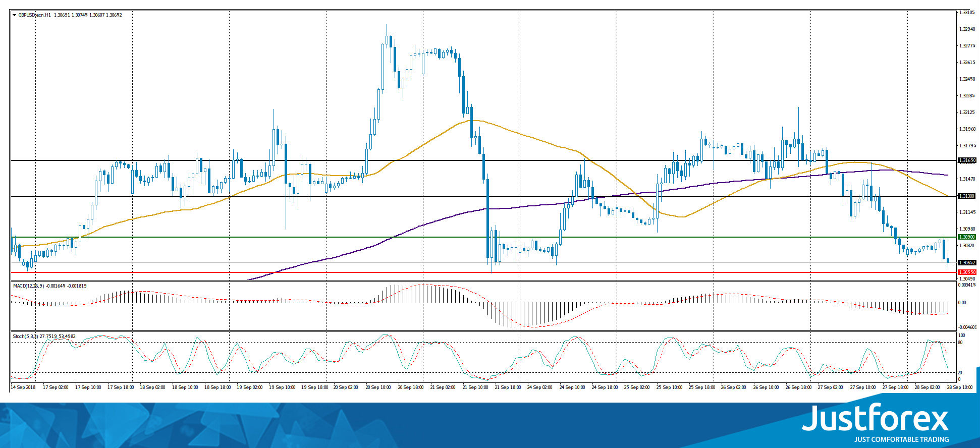Click the 1.32775 price axis label
Viewport: 980px width, 448px height.
966,46
